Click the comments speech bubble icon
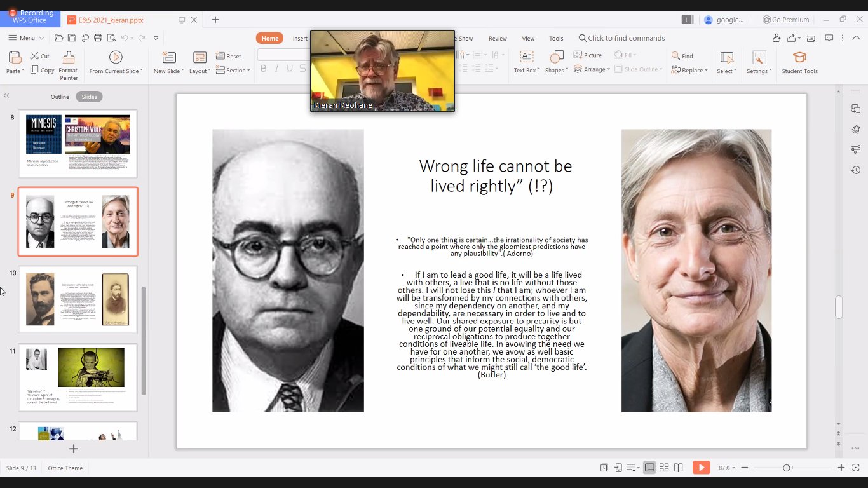 tap(829, 38)
